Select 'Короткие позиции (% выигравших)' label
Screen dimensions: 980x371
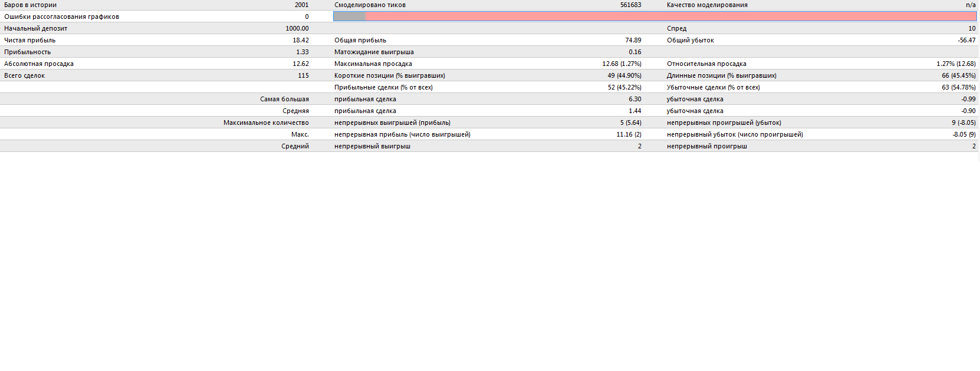click(390, 75)
